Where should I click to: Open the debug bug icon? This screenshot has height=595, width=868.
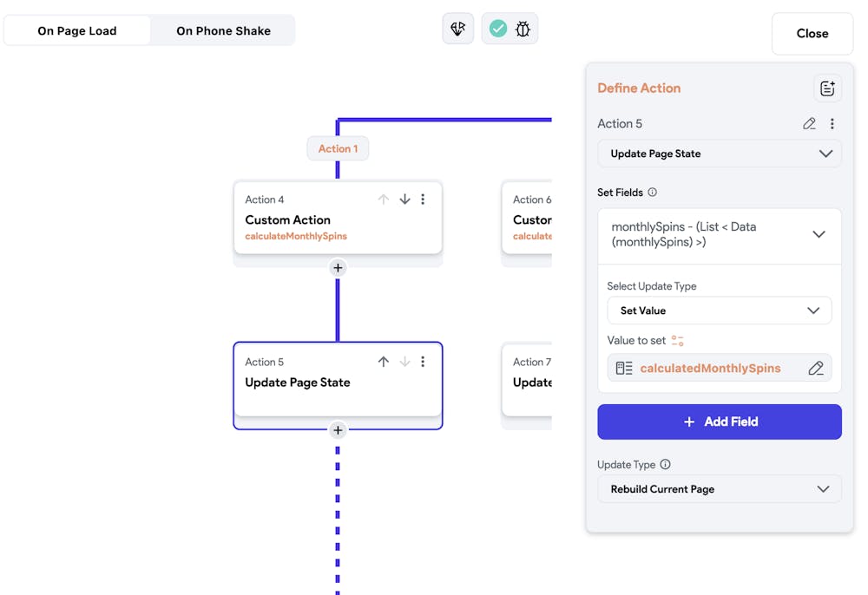click(523, 29)
